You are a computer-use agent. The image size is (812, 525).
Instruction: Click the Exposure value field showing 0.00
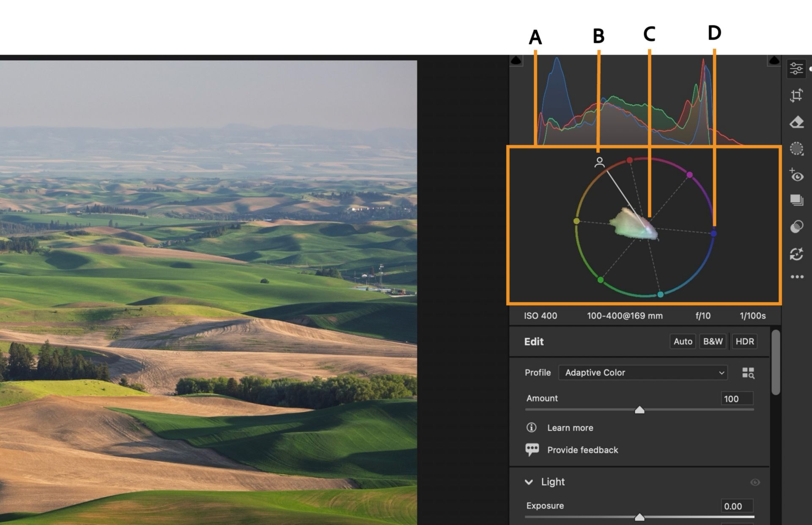[737, 506]
